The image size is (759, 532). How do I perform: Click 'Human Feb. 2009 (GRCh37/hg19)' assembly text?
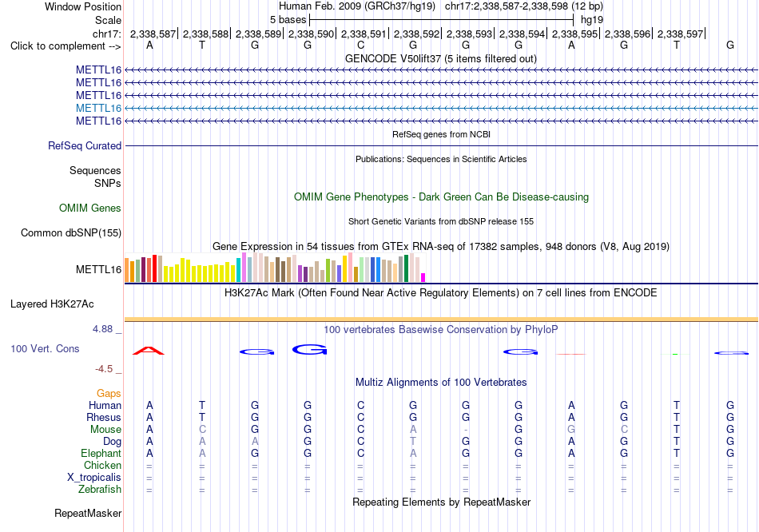point(357,6)
